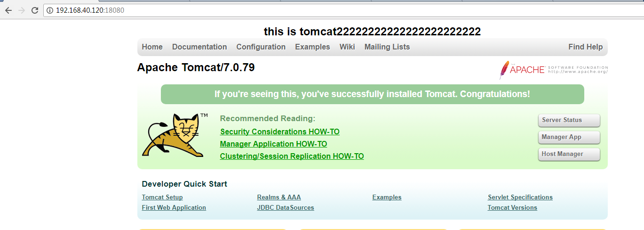Screen dimensions: 644x230
Task: Open the Tomcat Versions link
Action: 512,207
